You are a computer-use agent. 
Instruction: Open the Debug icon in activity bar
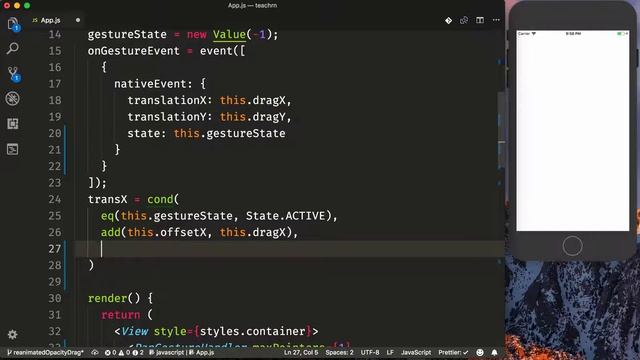(13, 98)
